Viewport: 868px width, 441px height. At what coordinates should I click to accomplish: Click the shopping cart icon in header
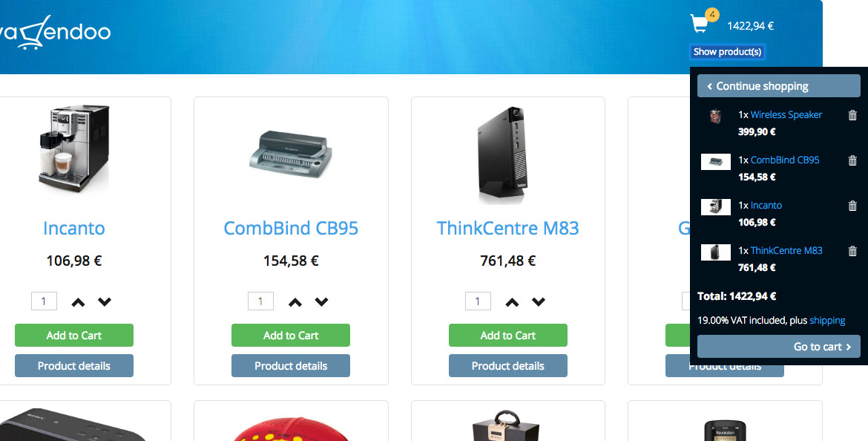click(700, 24)
